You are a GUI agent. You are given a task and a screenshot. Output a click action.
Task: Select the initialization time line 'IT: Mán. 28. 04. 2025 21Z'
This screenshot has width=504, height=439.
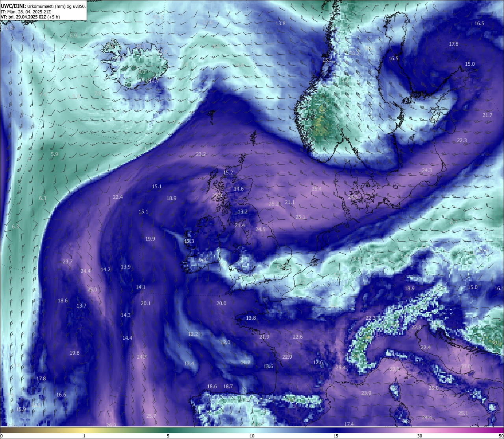click(26, 11)
